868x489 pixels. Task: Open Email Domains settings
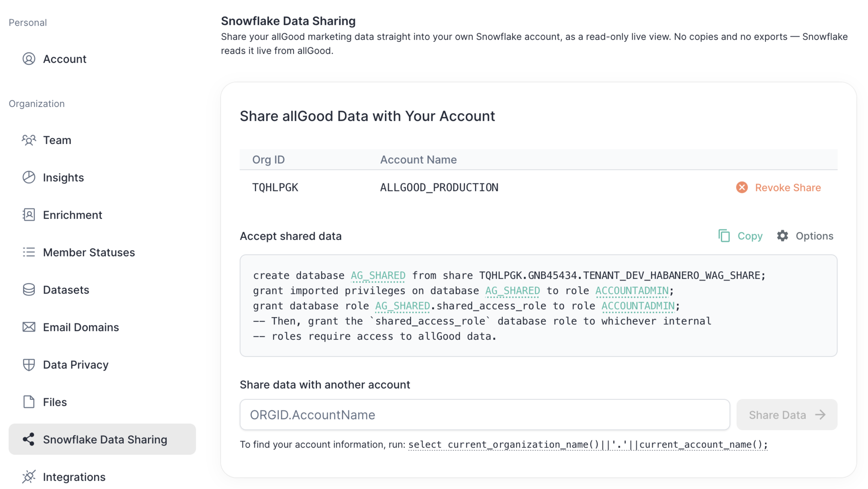102,327
